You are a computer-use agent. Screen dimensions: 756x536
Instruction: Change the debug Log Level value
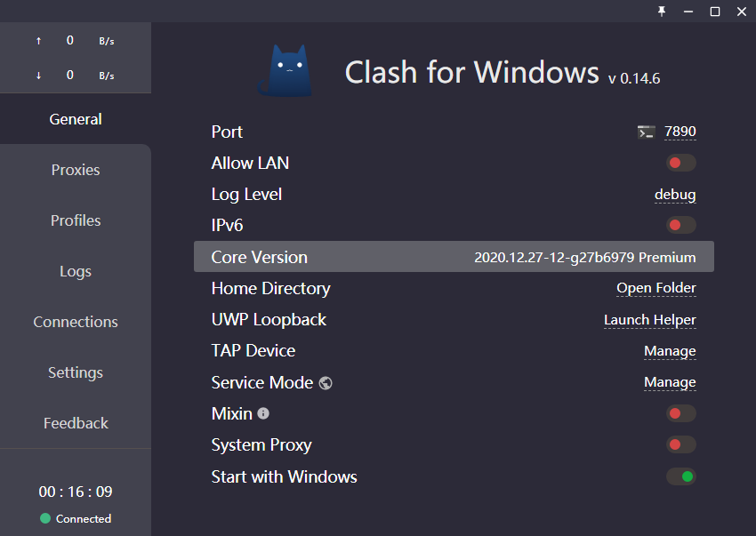click(x=675, y=195)
